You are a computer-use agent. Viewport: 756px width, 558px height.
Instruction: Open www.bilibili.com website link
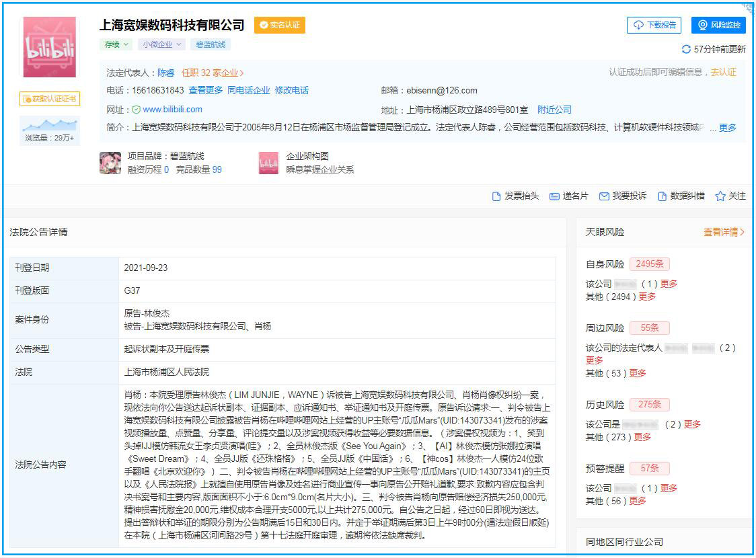click(x=172, y=109)
